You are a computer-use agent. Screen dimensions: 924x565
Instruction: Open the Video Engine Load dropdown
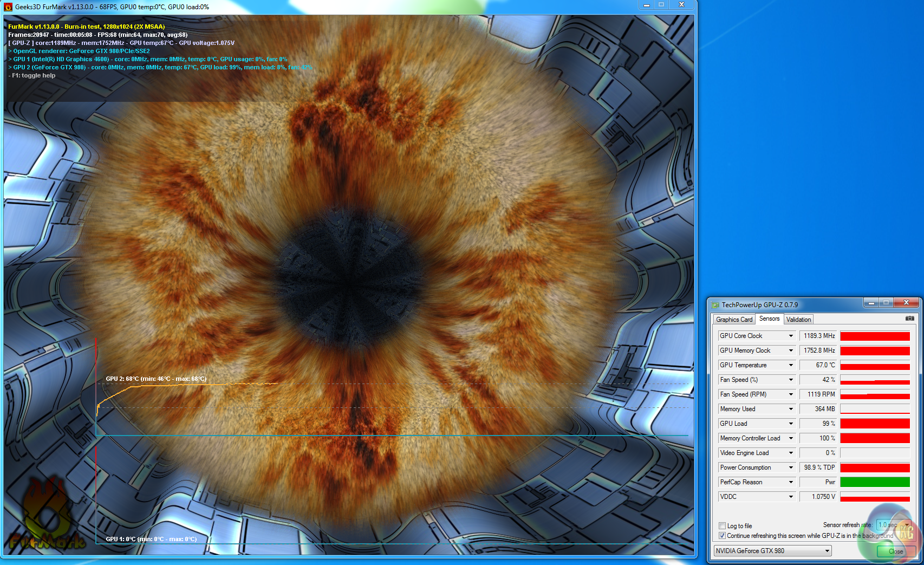click(x=791, y=453)
